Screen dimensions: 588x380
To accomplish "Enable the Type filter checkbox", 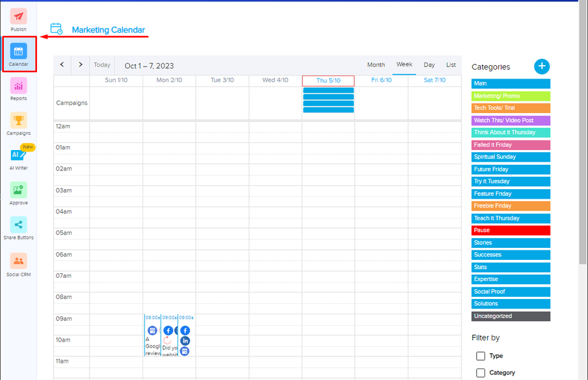I will coord(481,356).
